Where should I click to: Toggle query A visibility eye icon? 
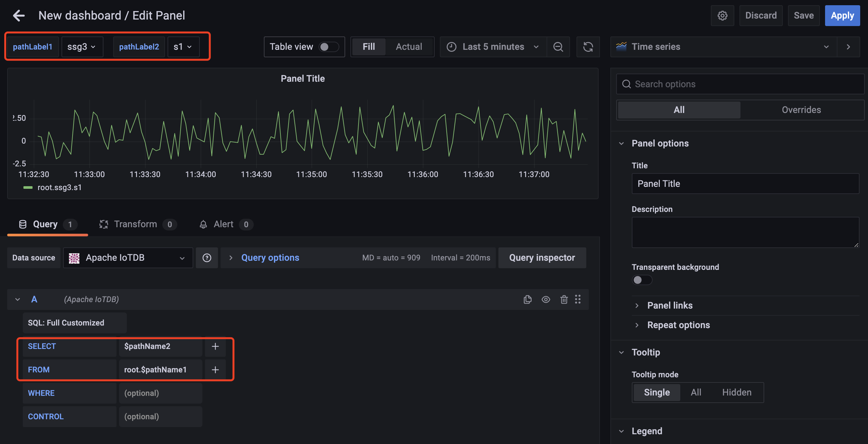point(546,299)
